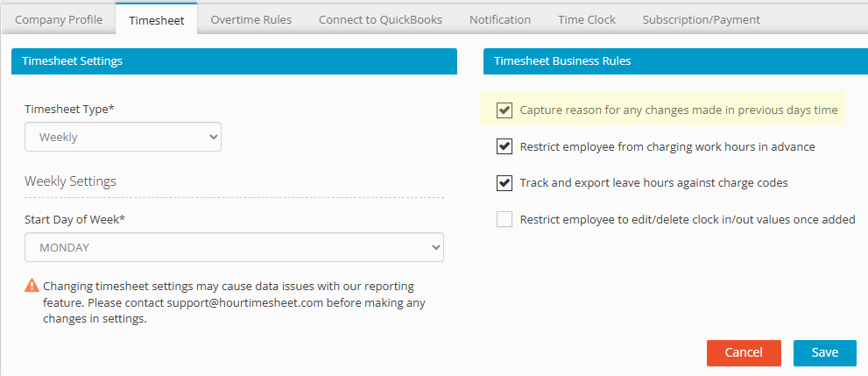
Task: Click the Timesheet Settings panel header
Action: tap(234, 60)
